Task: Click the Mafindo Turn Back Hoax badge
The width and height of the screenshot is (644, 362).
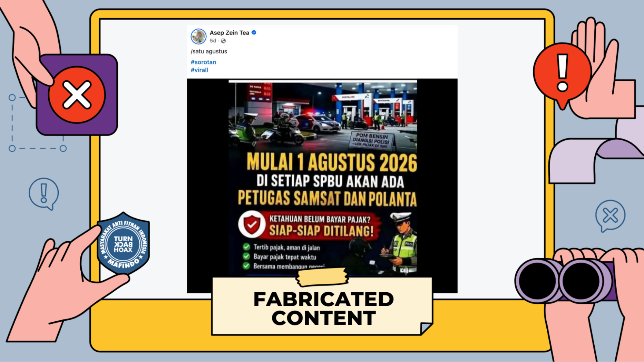Action: click(x=123, y=244)
